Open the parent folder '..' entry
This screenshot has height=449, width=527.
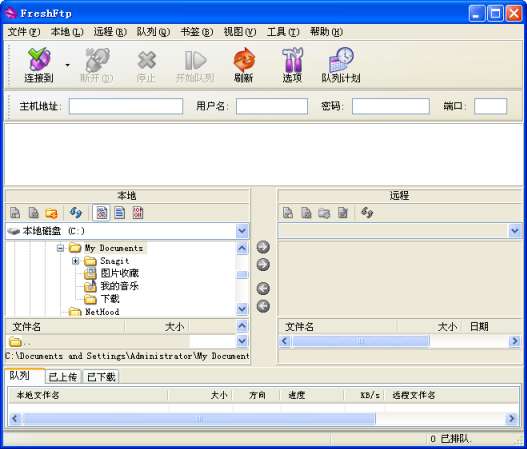tap(19, 342)
